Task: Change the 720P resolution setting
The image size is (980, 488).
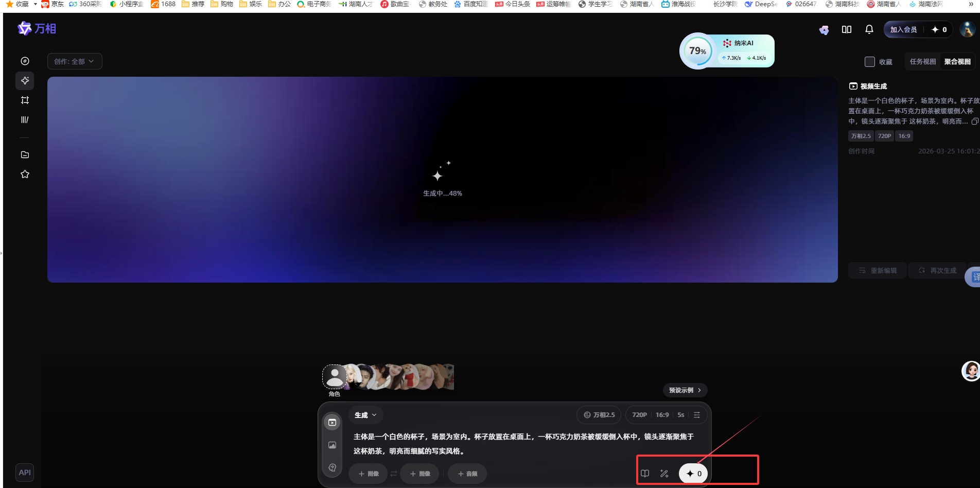Action: (639, 415)
